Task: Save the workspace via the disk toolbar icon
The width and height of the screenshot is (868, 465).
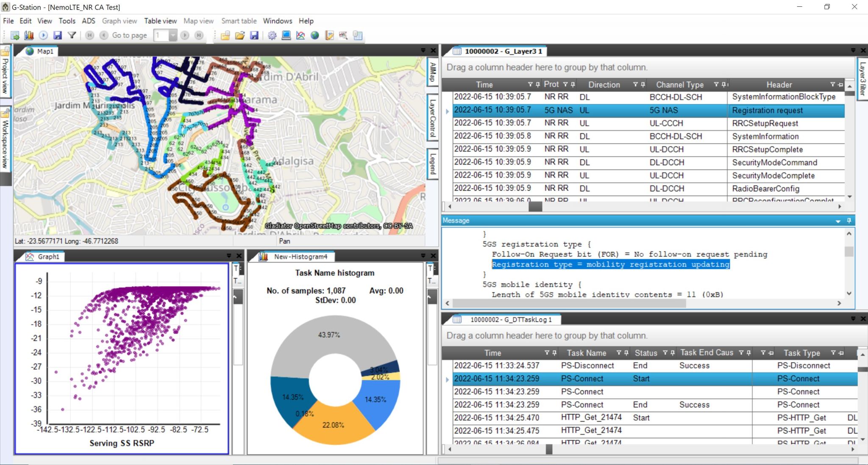Action: (253, 36)
